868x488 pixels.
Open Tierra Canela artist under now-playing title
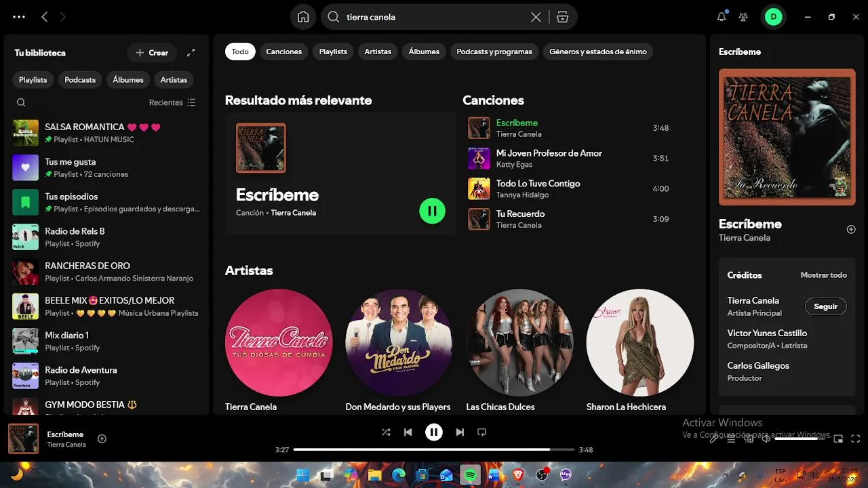pos(66,445)
